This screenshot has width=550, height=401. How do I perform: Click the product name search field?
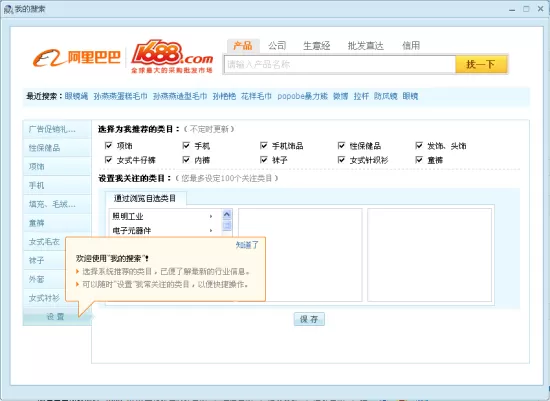pos(340,64)
